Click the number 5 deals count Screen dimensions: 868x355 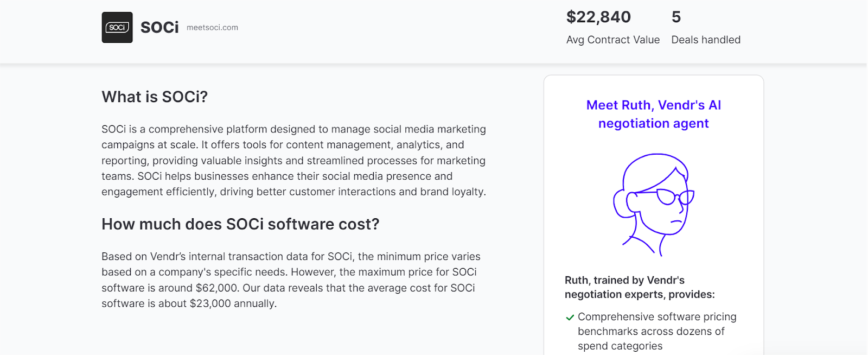(x=676, y=17)
